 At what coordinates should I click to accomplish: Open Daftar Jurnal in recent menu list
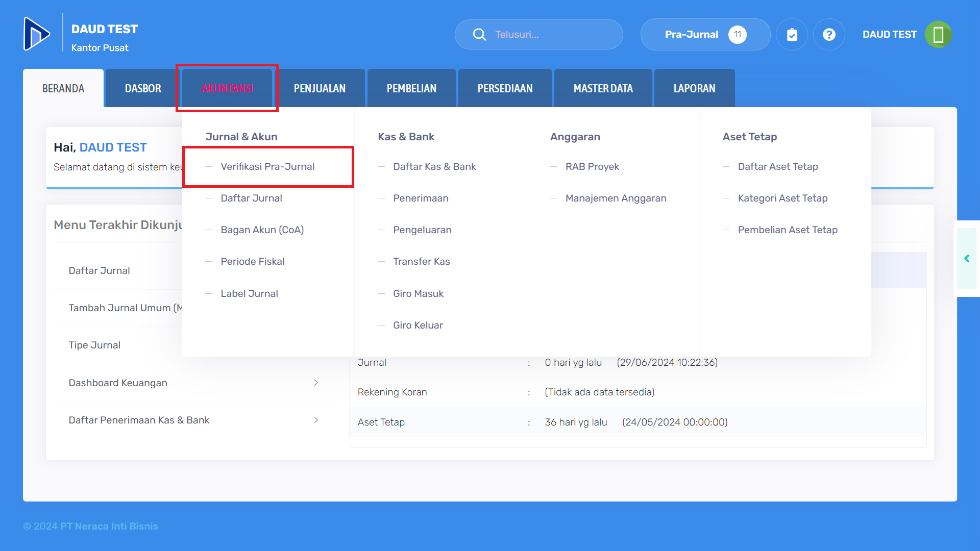tap(99, 270)
